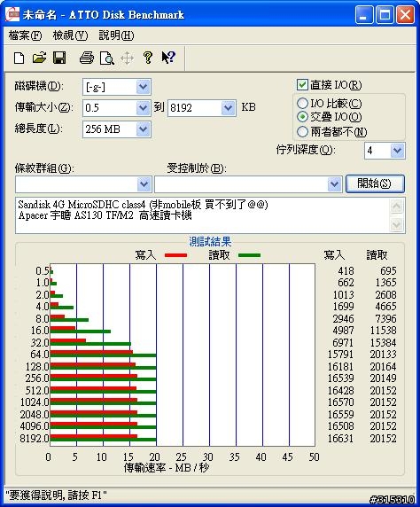Screen dimensions: 420x507
Task: Expand the 佇列深度 queue depth dropdown
Action: 397,151
